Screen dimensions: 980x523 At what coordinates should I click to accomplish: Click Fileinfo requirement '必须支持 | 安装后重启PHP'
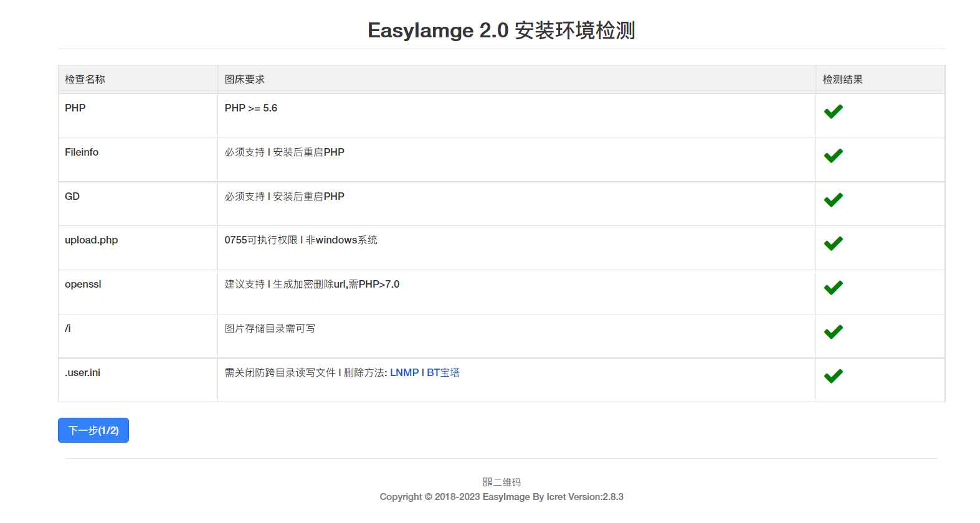point(285,152)
